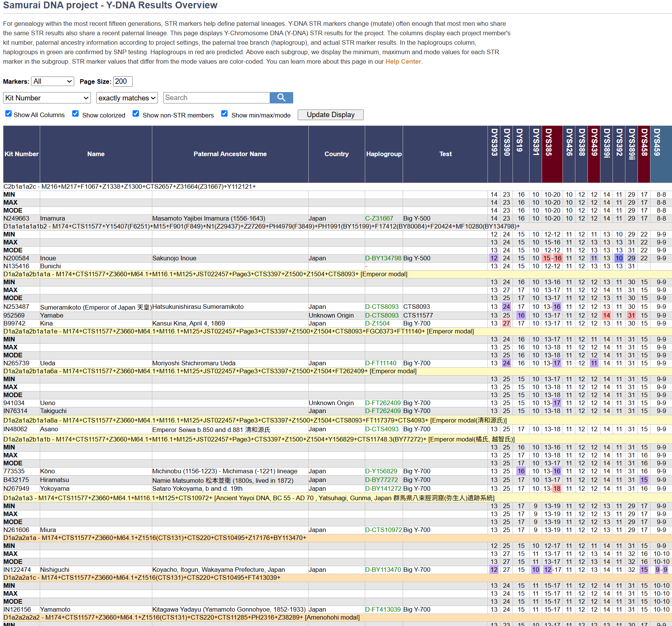Image resolution: width=672 pixels, height=626 pixels.
Task: Disable Show non-STR members checkbox
Action: tap(136, 114)
